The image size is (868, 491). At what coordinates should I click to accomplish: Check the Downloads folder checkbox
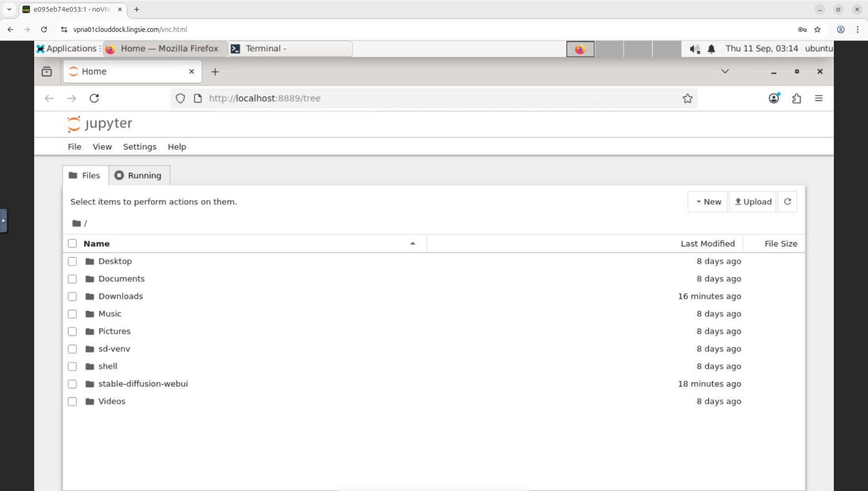click(x=72, y=296)
